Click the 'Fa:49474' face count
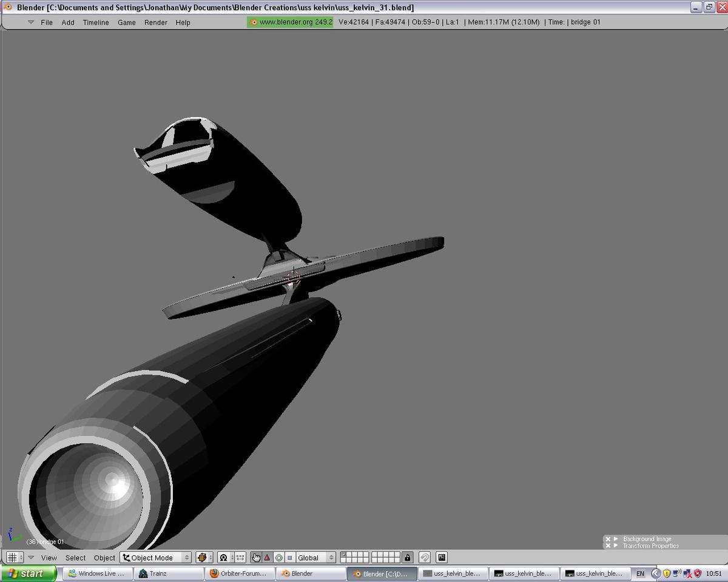 click(x=390, y=22)
